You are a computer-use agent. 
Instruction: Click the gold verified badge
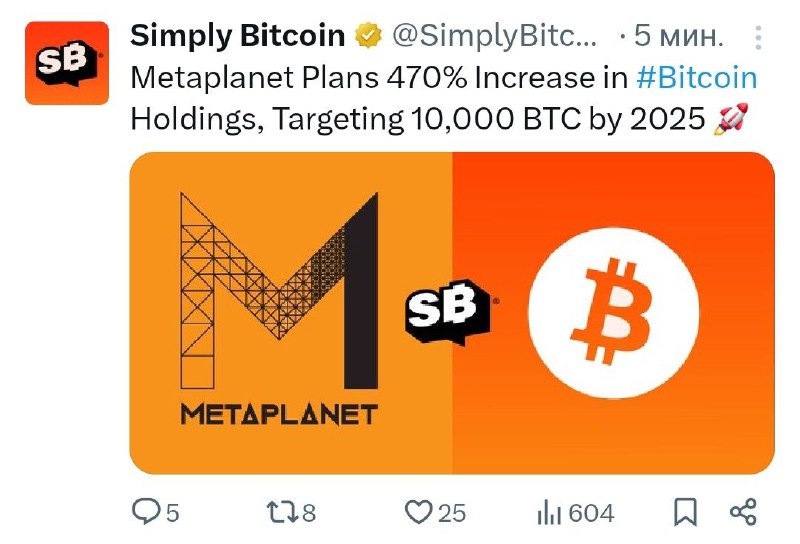coord(368,36)
